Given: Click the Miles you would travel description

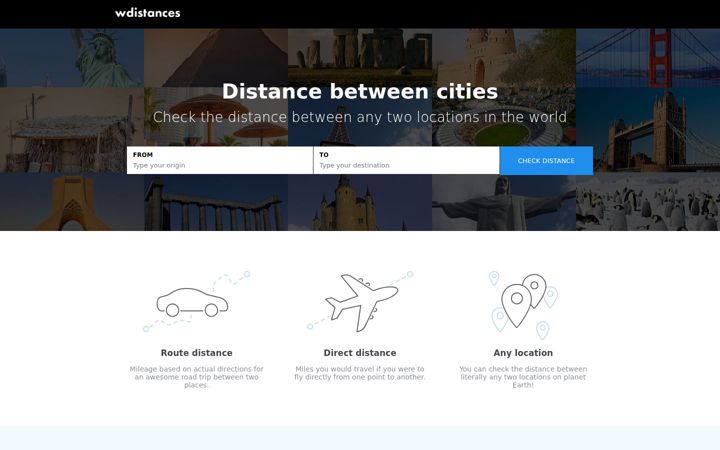Looking at the screenshot, I should click(360, 373).
